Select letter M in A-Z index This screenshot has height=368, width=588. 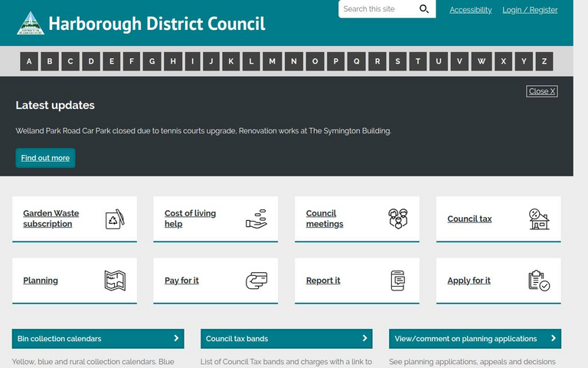click(272, 61)
